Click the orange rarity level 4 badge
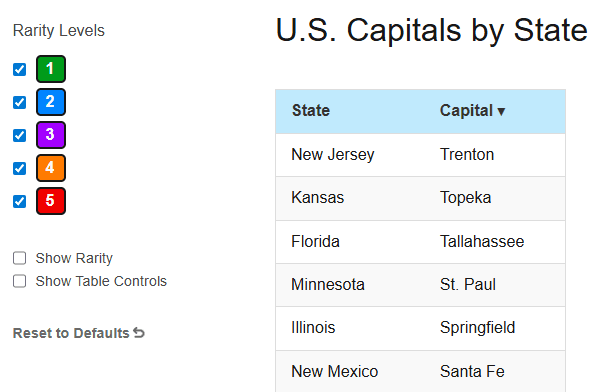This screenshot has width=602, height=392. point(51,168)
